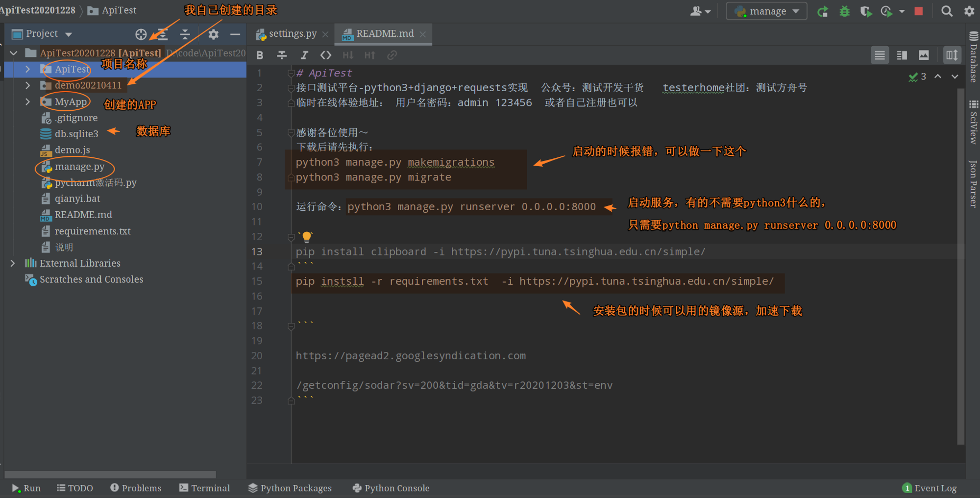
Task: Open IDE settings gear at top right
Action: click(x=969, y=11)
